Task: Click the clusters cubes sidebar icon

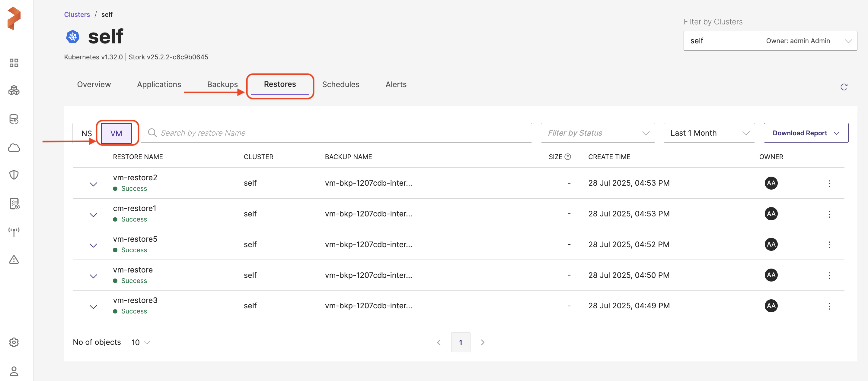Action: (14, 90)
